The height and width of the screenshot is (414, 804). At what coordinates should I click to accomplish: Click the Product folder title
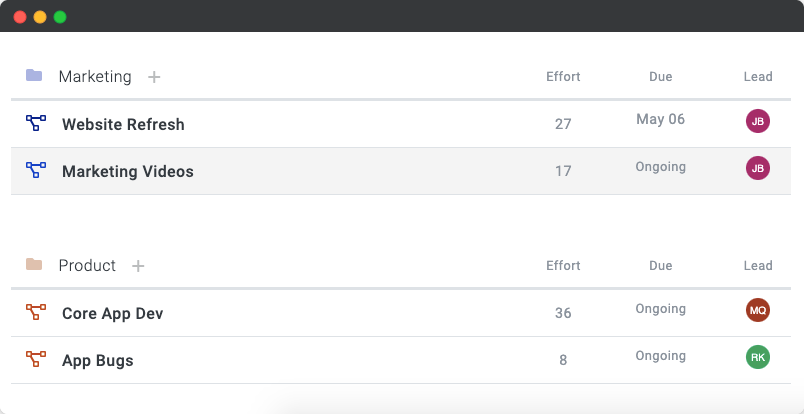coord(87,265)
